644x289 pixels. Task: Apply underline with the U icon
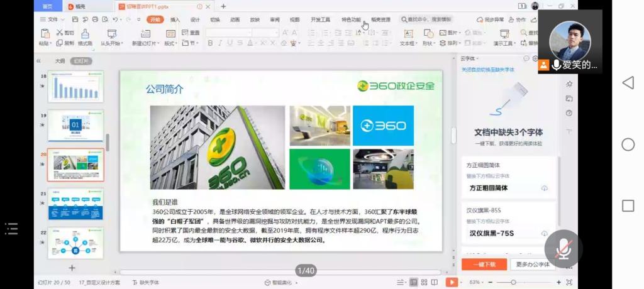(230, 43)
